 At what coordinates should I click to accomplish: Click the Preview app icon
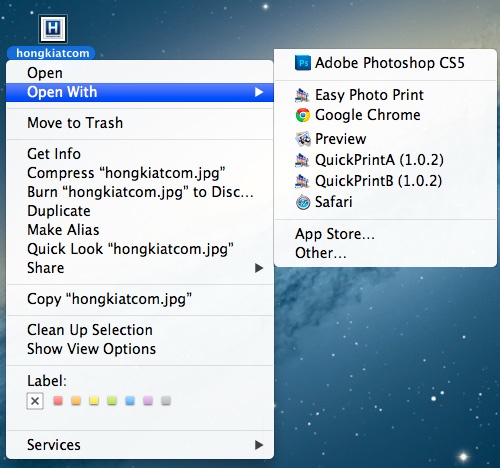point(303,139)
